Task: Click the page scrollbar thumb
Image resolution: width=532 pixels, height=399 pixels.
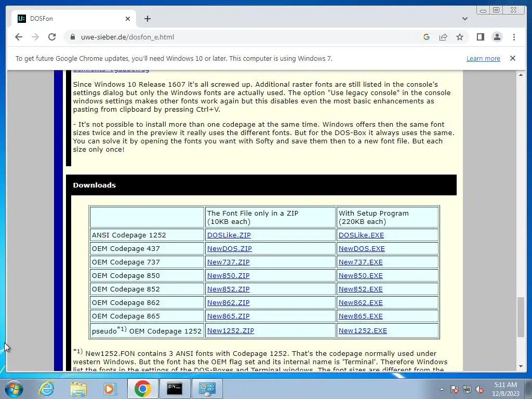Action: point(521,317)
